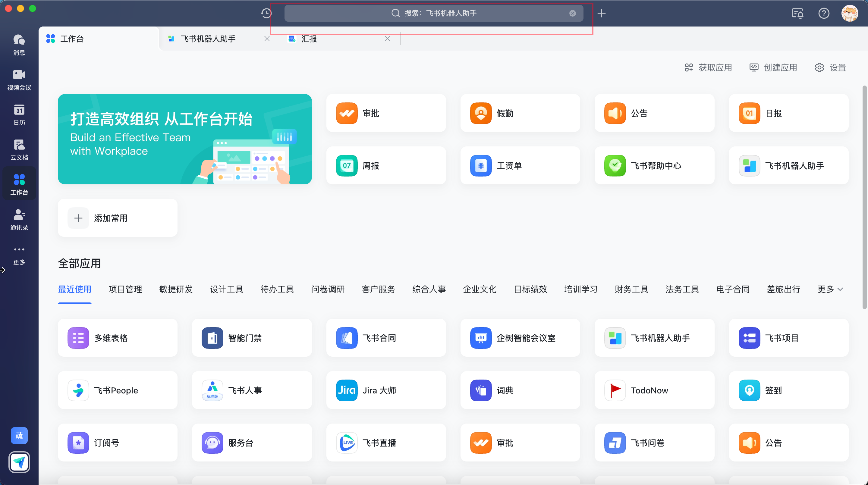Clear the search field text
868x485 pixels.
[573, 13]
